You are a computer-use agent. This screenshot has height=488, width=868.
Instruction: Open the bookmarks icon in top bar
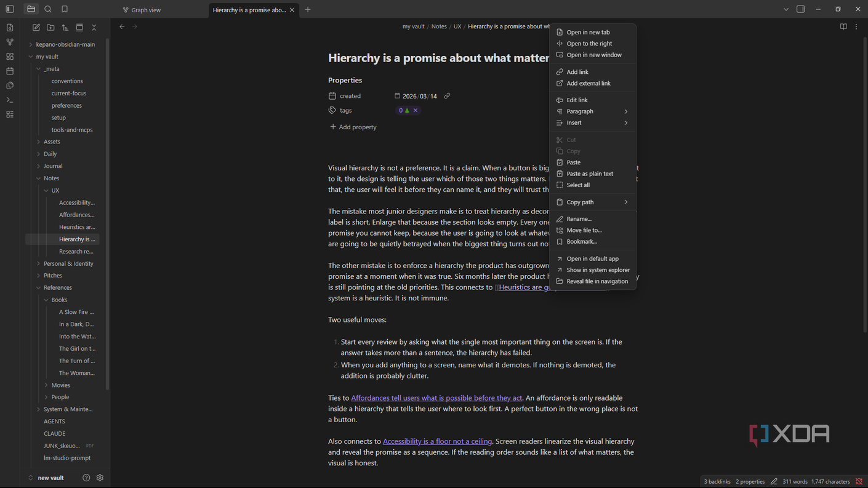point(65,9)
